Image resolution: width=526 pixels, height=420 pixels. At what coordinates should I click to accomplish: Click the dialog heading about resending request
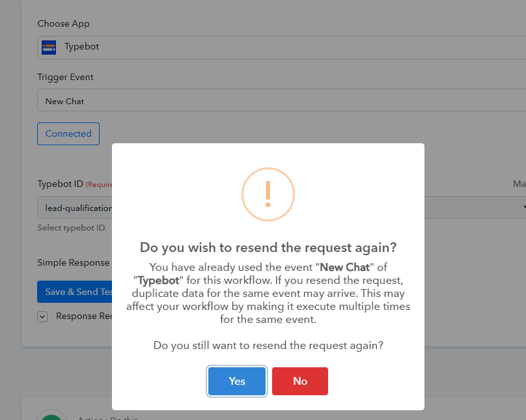pos(268,247)
